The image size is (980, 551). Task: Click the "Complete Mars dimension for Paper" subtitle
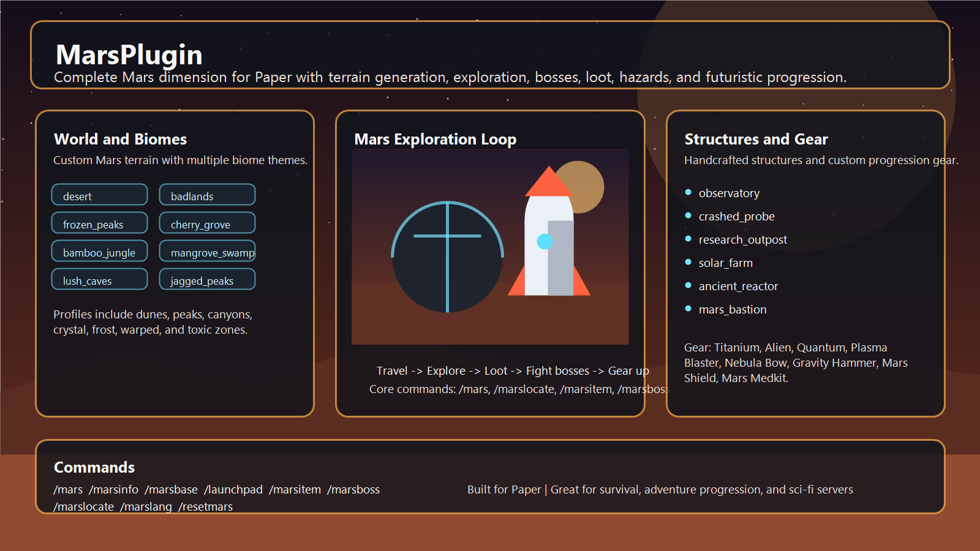(450, 78)
